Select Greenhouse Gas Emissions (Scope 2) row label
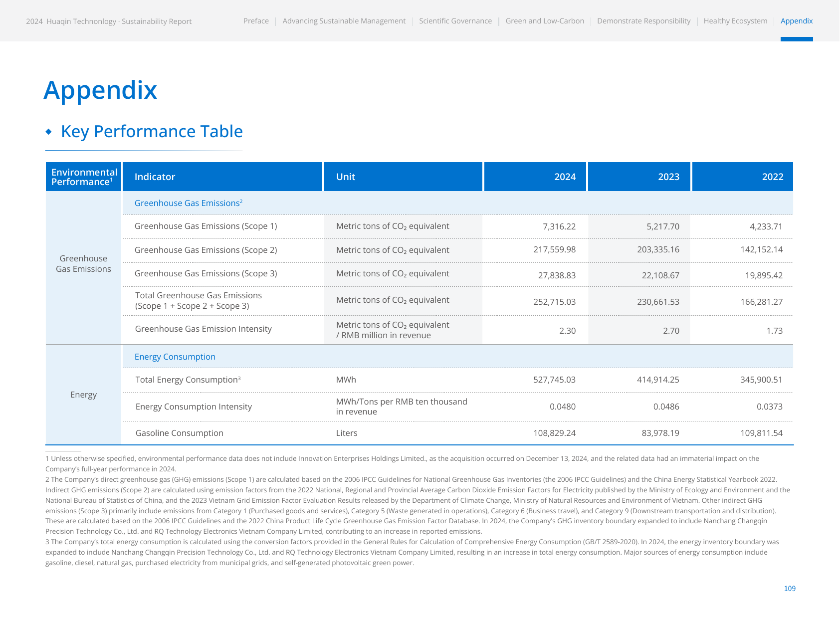The height and width of the screenshot is (619, 840). [206, 250]
